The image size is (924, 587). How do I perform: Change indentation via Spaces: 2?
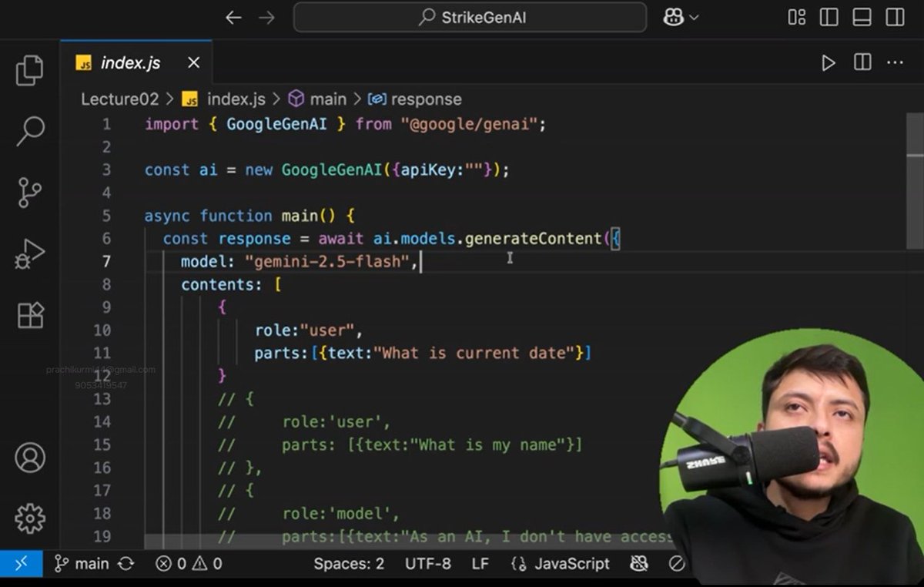pyautogui.click(x=349, y=564)
